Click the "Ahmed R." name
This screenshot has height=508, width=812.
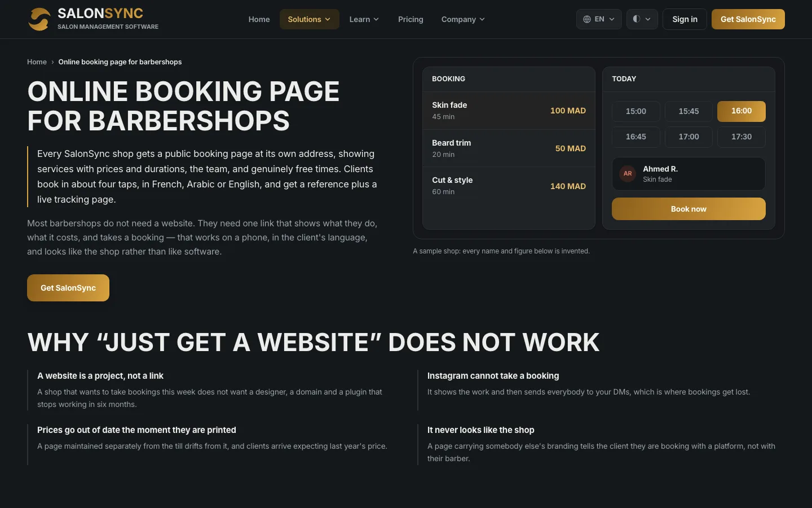(x=660, y=169)
